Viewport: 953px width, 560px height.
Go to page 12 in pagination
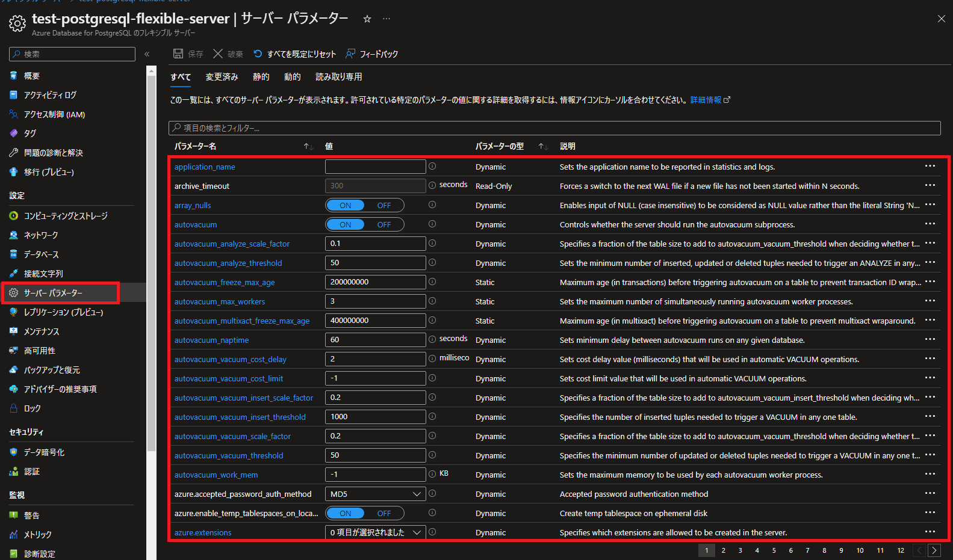coord(901,550)
